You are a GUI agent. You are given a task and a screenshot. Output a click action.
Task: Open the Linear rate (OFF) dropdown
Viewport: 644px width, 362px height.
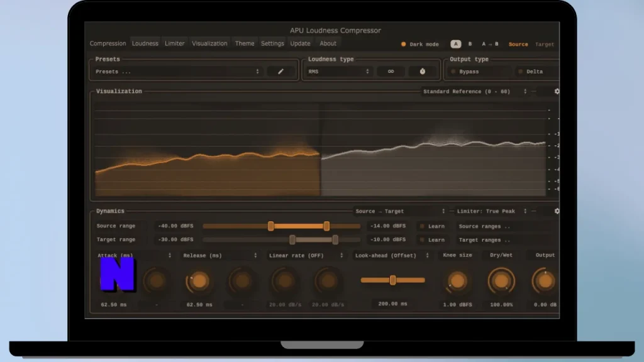306,255
